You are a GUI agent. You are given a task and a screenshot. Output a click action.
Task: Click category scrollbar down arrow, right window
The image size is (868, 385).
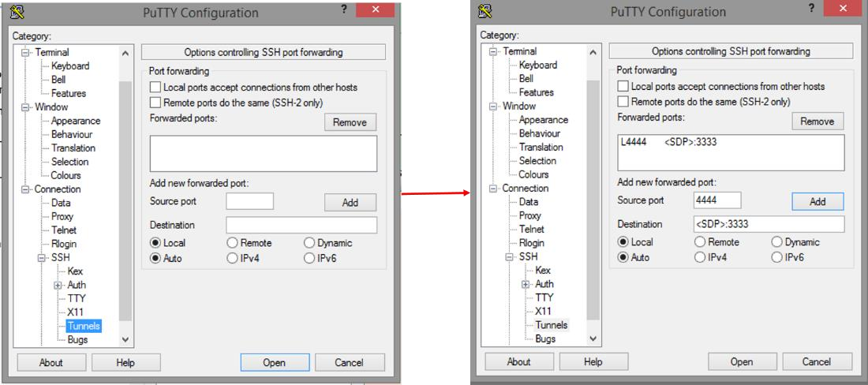593,338
